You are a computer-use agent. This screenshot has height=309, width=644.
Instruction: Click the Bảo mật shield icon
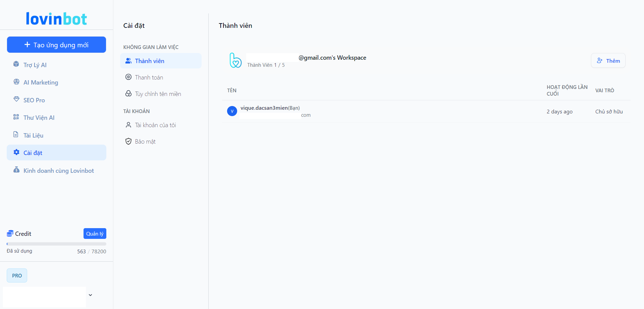pyautogui.click(x=128, y=141)
